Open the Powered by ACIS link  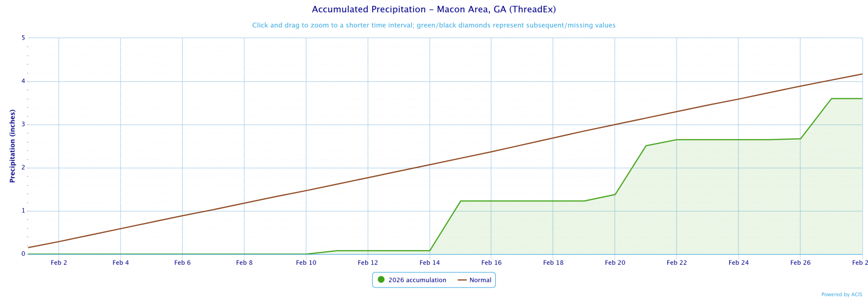[x=841, y=295]
